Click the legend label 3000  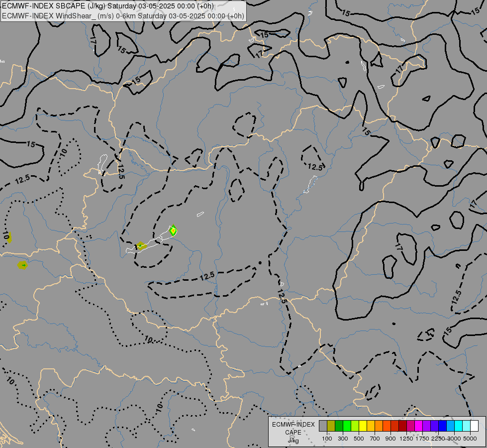coord(454,439)
